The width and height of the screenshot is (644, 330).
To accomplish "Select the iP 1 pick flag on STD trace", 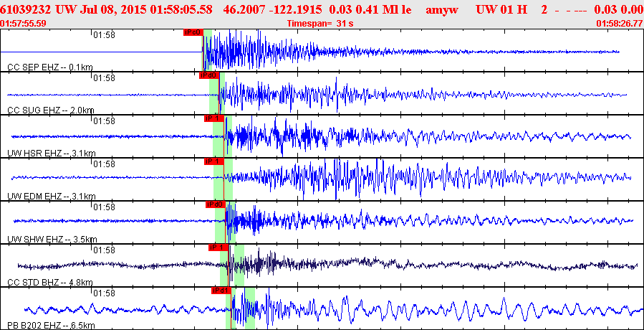I will click(x=218, y=247).
